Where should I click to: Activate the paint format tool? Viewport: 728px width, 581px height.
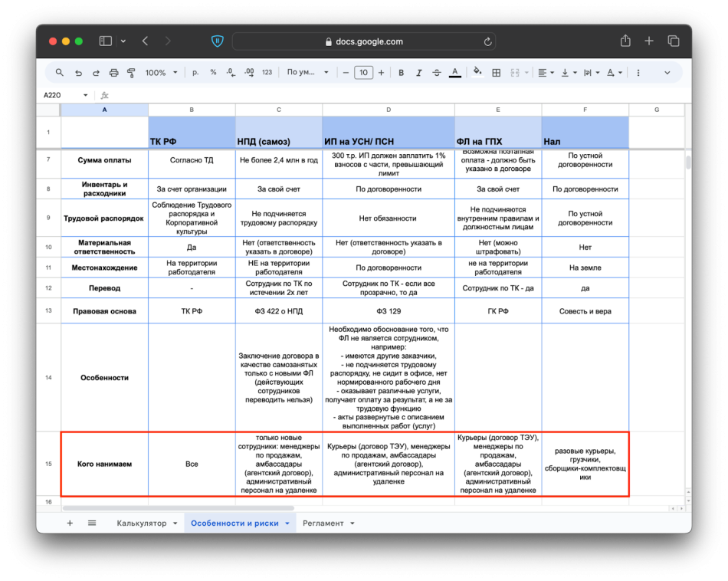click(x=131, y=73)
